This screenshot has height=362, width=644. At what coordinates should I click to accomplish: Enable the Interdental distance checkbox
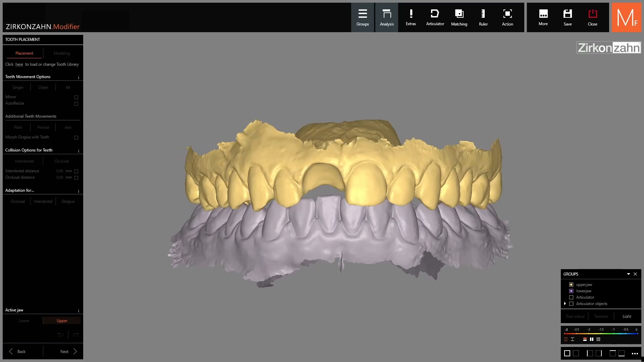coord(76,171)
